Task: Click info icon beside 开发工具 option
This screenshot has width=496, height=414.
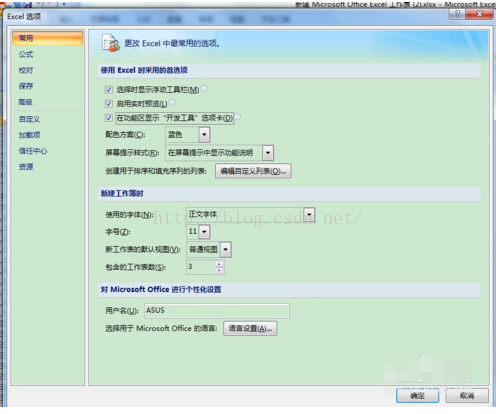Action: 238,117
